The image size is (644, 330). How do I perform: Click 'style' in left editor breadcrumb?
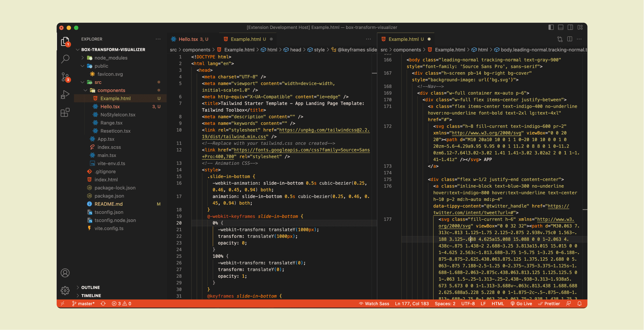point(319,50)
